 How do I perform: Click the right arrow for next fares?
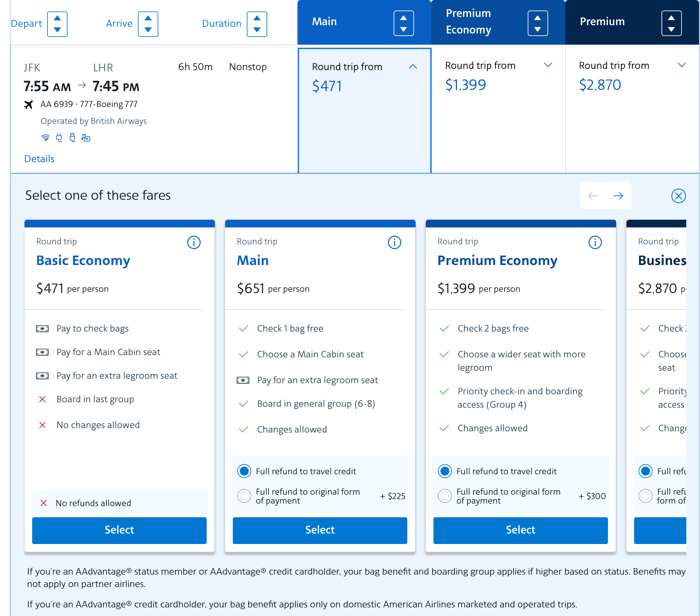pyautogui.click(x=618, y=196)
